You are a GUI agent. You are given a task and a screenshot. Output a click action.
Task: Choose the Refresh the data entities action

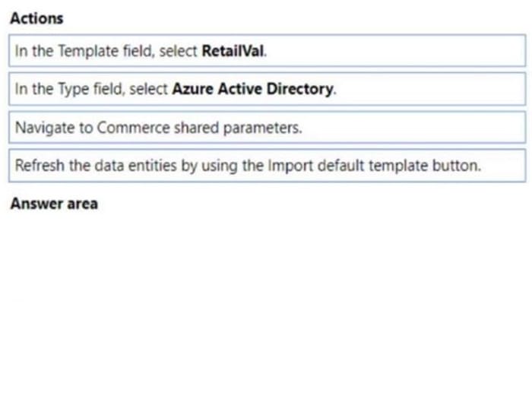pos(268,166)
